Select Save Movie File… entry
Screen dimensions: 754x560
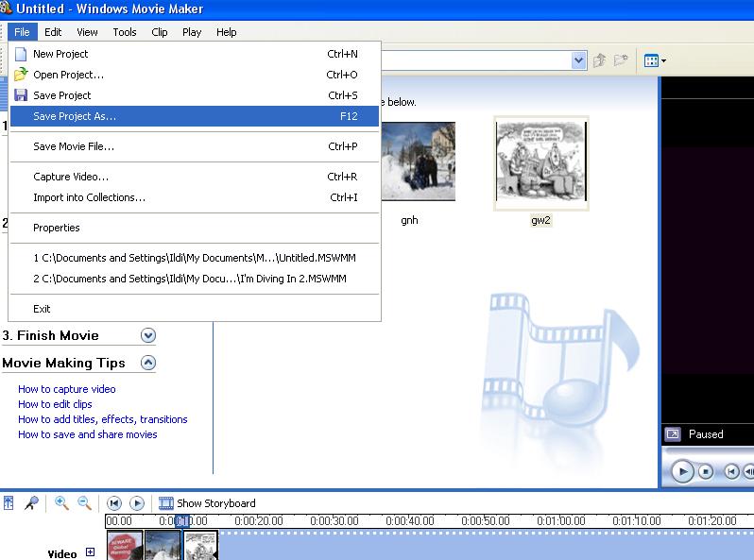[x=195, y=146]
